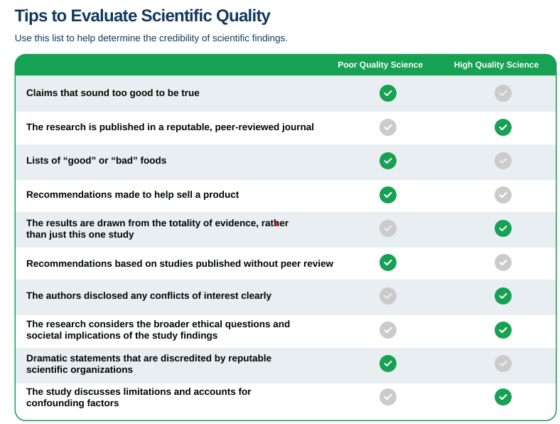Viewport: 560px width, 424px height.
Task: Select green check for peer-reviewed journal row
Action: (503, 127)
